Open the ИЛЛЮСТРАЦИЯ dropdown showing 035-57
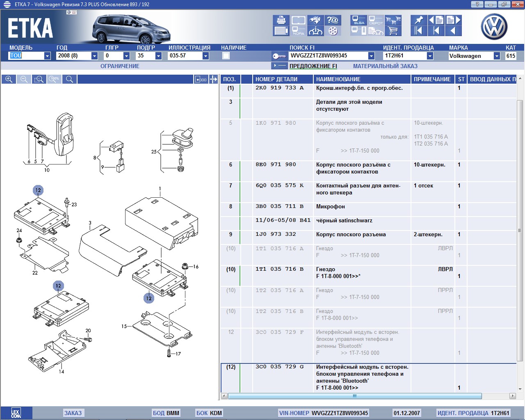The width and height of the screenshot is (525, 420). click(205, 56)
